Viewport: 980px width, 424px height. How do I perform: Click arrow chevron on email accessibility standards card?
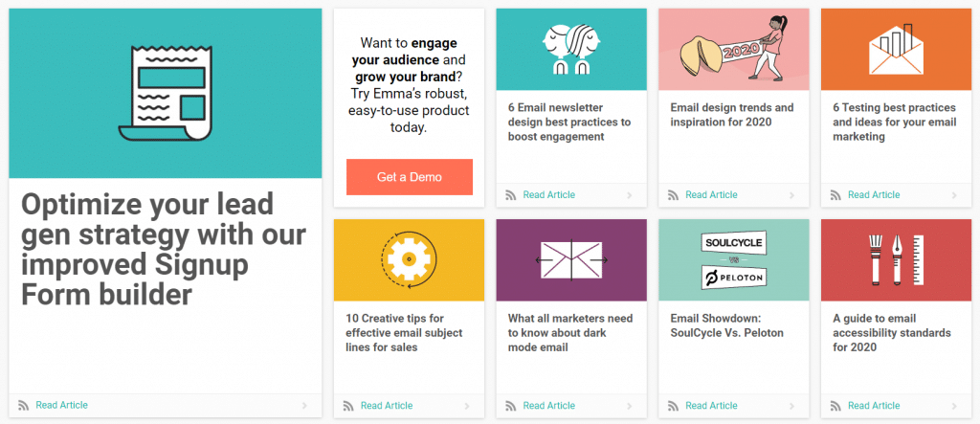point(954,406)
